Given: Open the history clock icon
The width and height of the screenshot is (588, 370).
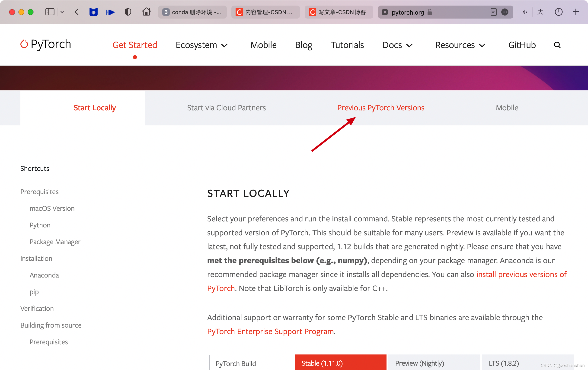Looking at the screenshot, I should [559, 12].
